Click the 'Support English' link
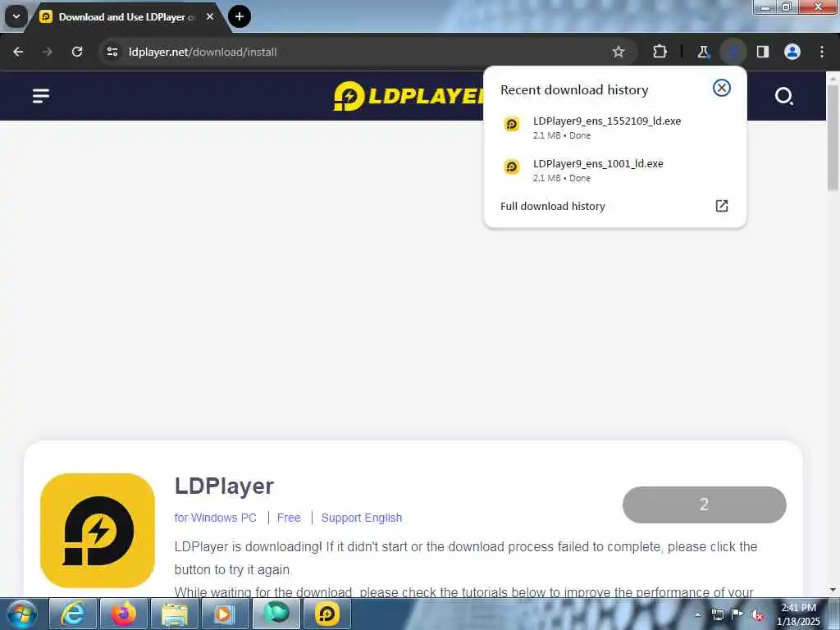840x630 pixels. (x=362, y=518)
